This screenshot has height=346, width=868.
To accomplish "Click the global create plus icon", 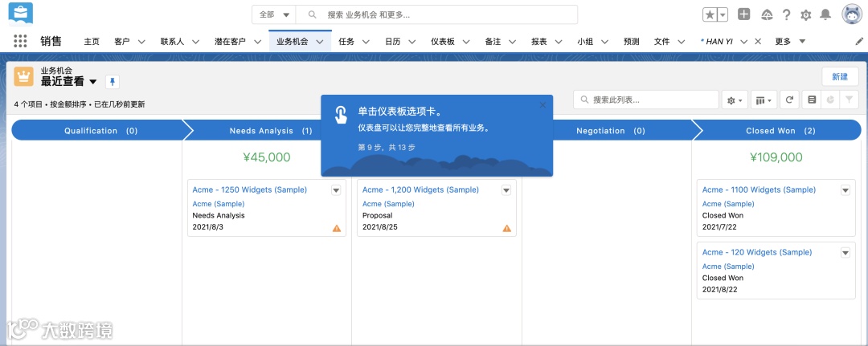I will point(744,14).
